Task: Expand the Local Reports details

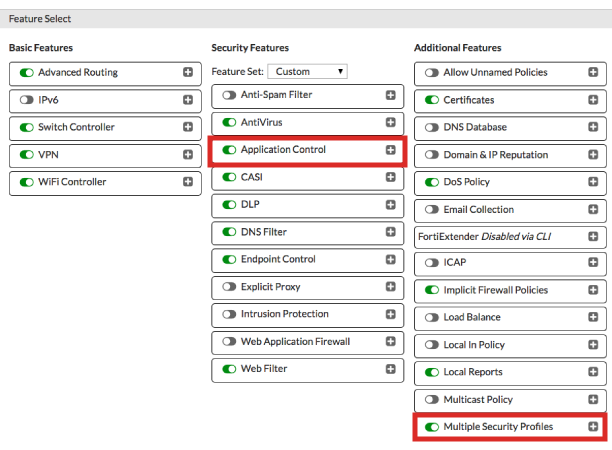Action: click(x=593, y=372)
